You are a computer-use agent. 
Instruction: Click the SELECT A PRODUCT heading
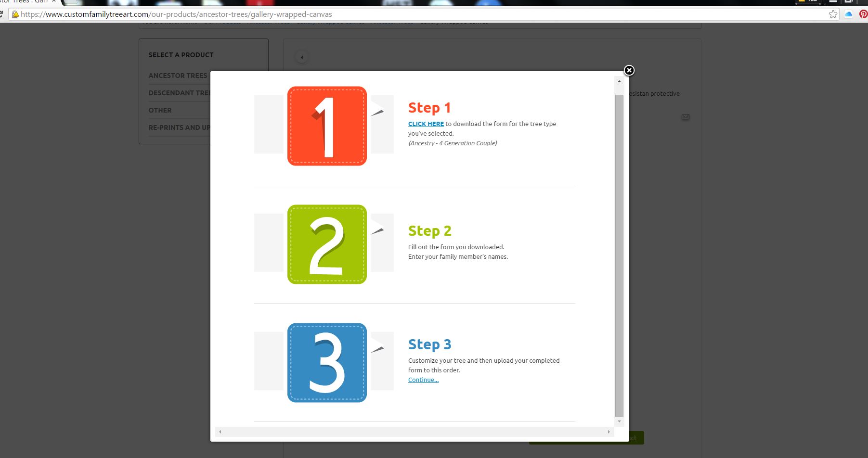[x=181, y=55]
